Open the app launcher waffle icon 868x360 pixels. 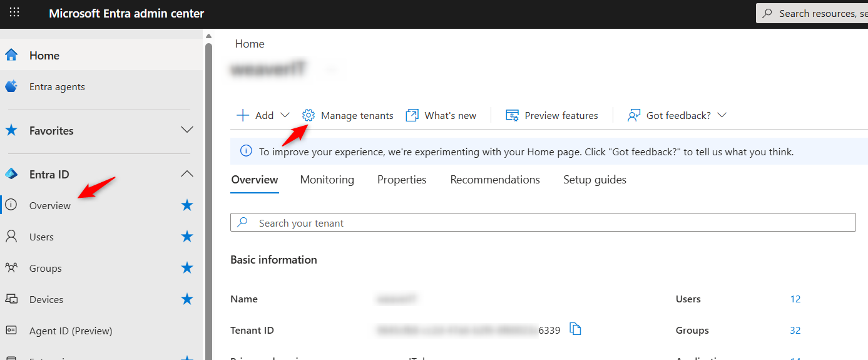(14, 13)
